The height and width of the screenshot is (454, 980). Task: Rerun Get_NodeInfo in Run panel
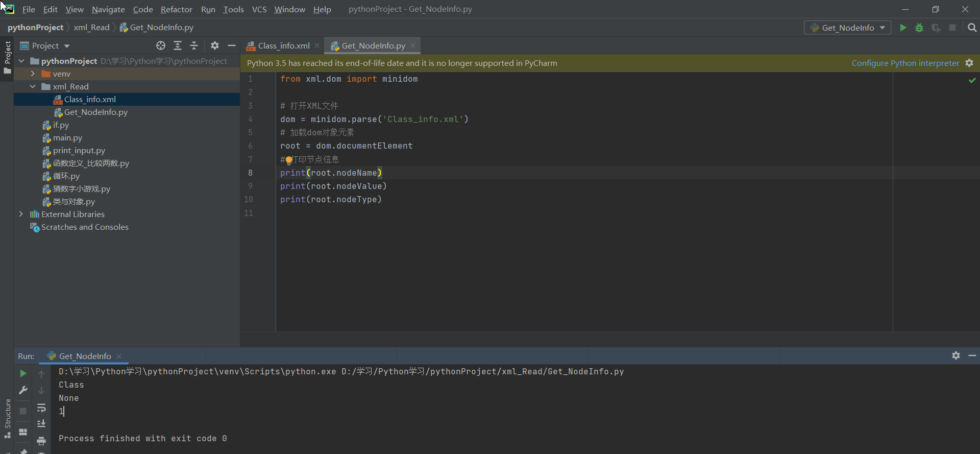(x=23, y=373)
